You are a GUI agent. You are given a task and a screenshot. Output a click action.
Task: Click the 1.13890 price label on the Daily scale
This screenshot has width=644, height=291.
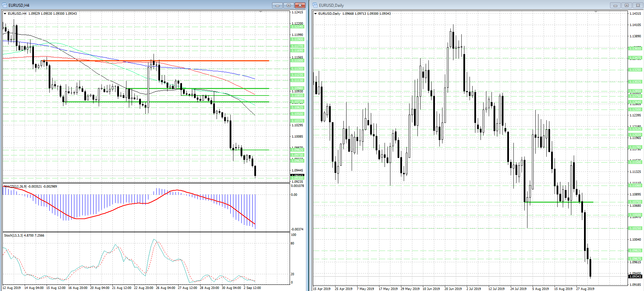(x=635, y=36)
